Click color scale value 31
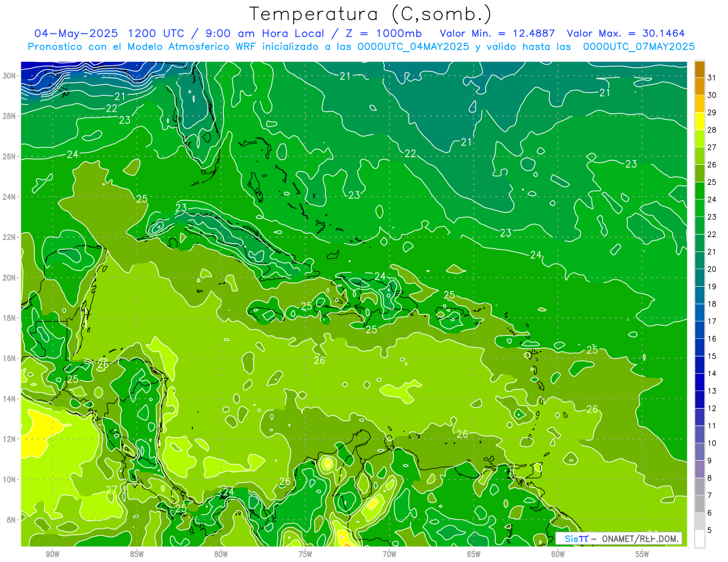This screenshot has width=728, height=562. coord(712,77)
